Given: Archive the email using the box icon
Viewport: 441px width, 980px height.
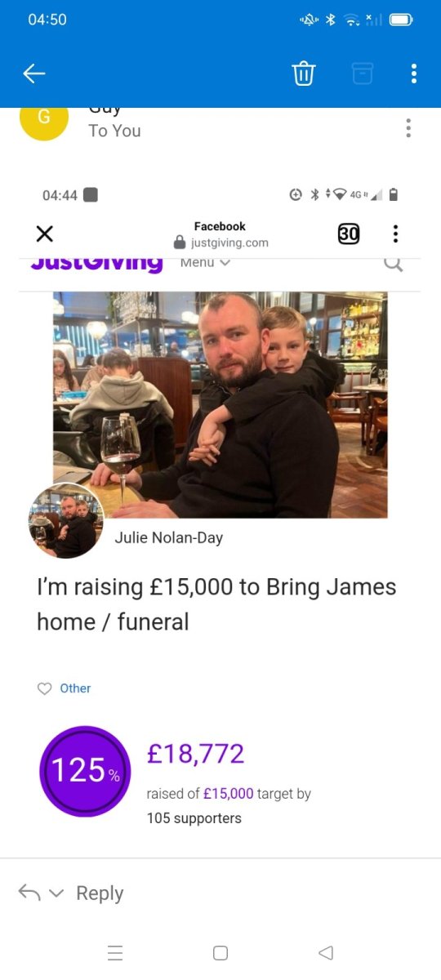Looking at the screenshot, I should point(363,73).
